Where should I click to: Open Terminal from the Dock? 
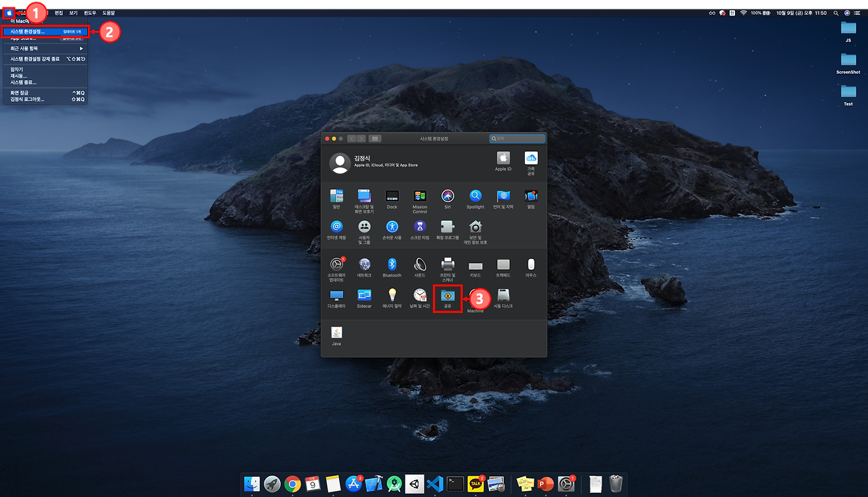pyautogui.click(x=456, y=483)
